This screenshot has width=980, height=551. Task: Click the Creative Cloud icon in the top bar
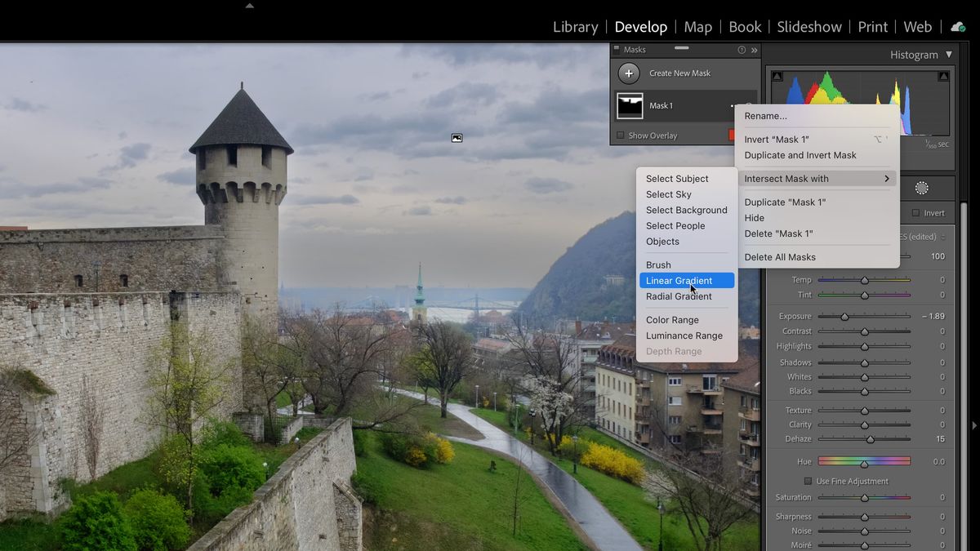coord(957,26)
